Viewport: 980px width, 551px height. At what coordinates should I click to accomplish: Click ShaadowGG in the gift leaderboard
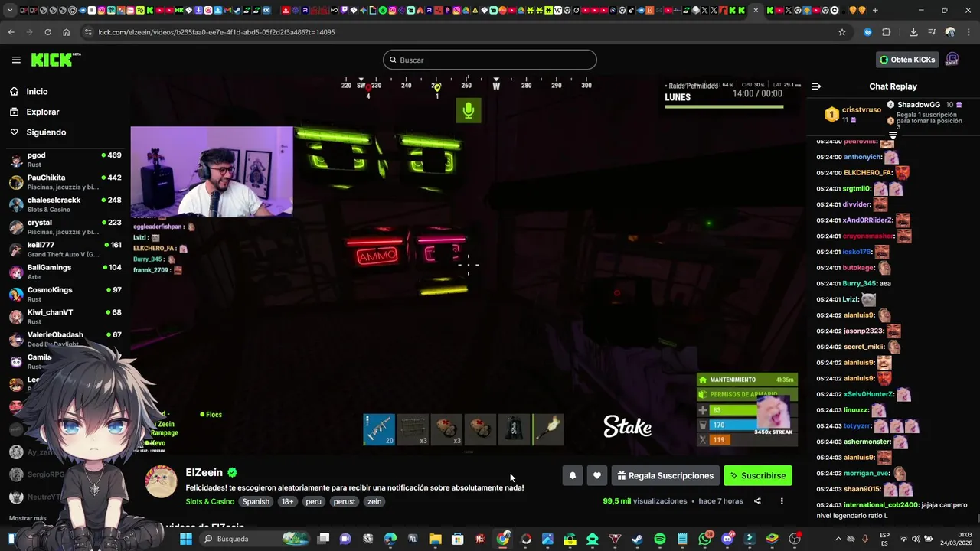coord(919,105)
